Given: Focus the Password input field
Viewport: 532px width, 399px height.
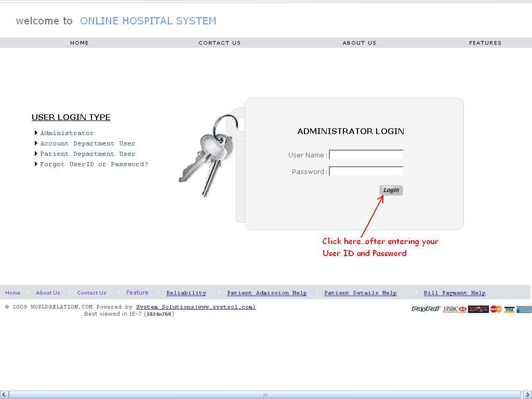Looking at the screenshot, I should 366,171.
